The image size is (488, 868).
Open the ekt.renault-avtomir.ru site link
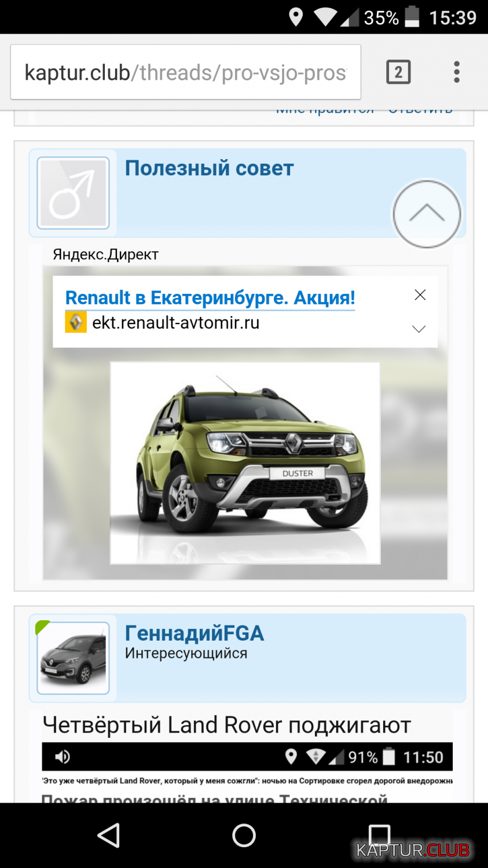tap(176, 322)
